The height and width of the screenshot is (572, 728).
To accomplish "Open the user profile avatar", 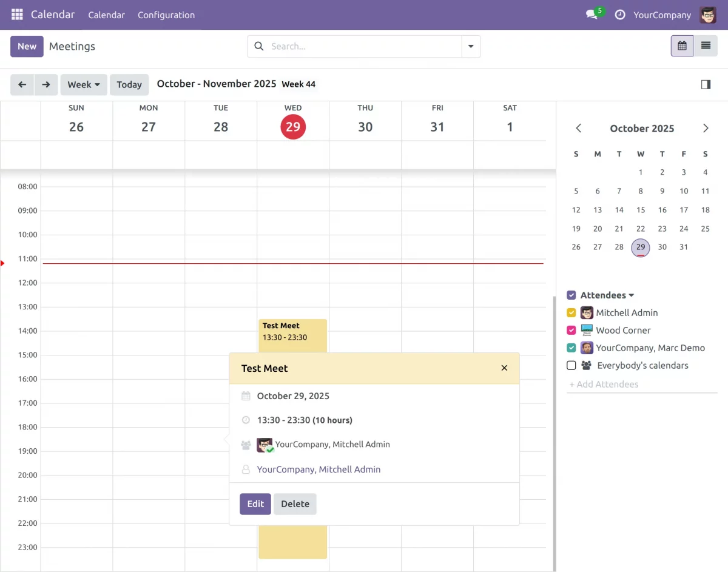I will [707, 15].
